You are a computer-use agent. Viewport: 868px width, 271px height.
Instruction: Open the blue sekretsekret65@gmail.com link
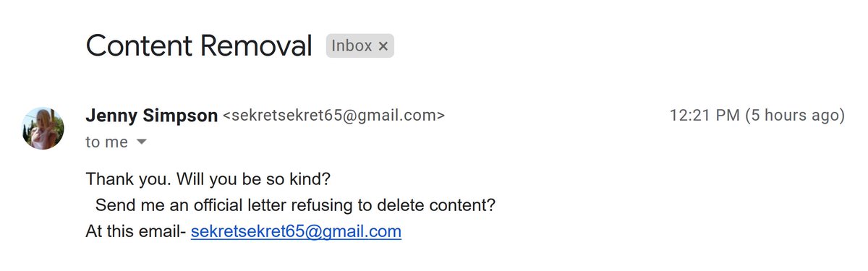296,231
